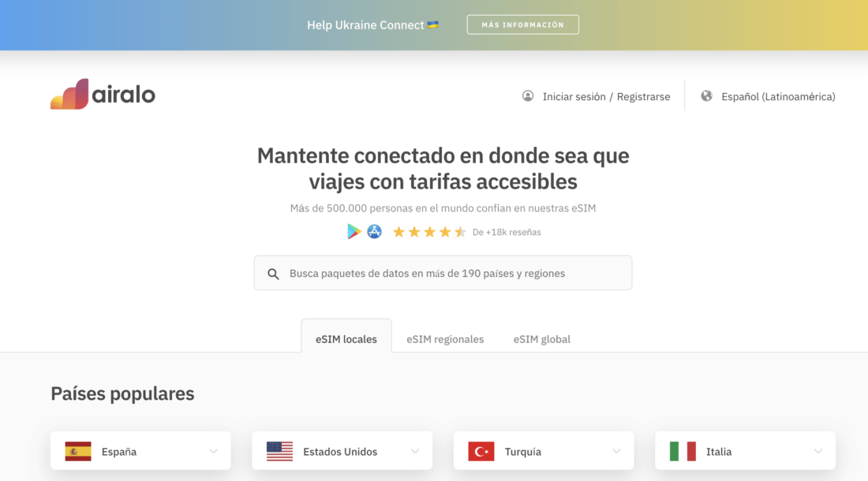Switch to the eSIM regionales tab
Viewport: 868px width, 481px height.
[x=445, y=339]
